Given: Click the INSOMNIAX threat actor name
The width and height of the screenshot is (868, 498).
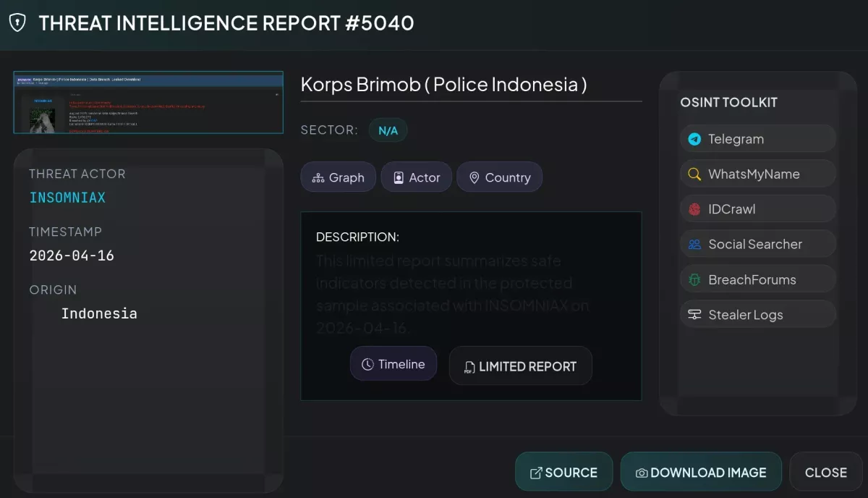Looking at the screenshot, I should [67, 198].
